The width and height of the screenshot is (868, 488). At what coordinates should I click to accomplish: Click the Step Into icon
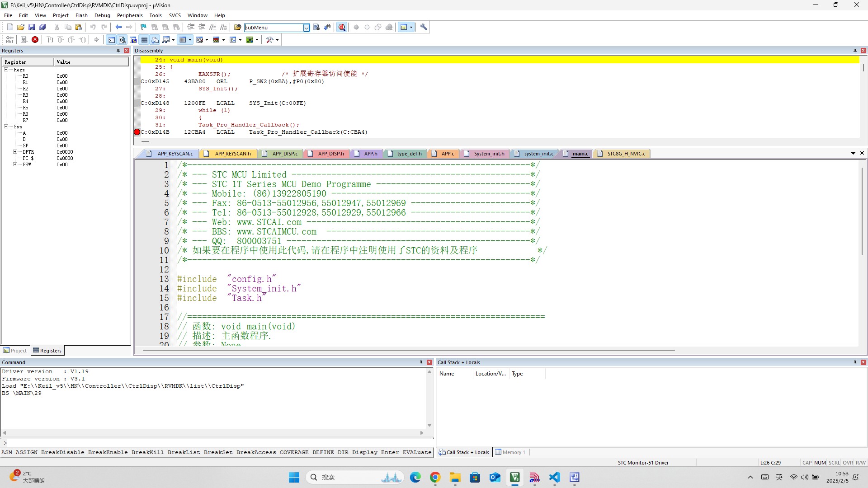pos(50,40)
